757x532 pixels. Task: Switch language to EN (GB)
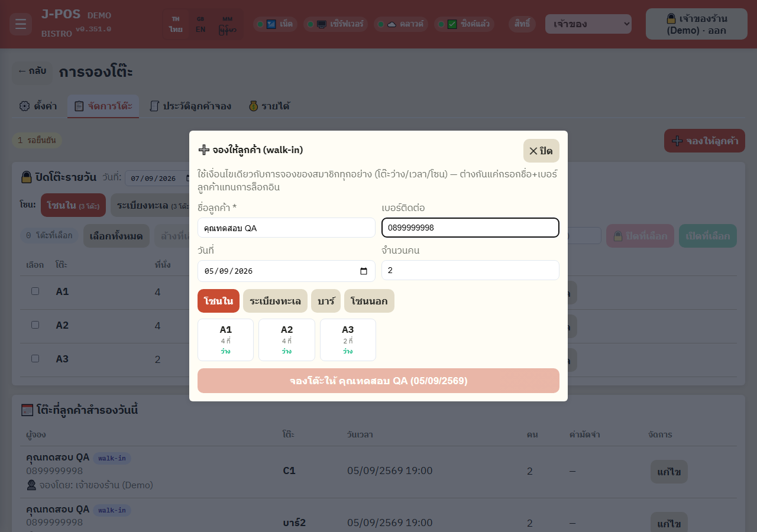pos(200,24)
